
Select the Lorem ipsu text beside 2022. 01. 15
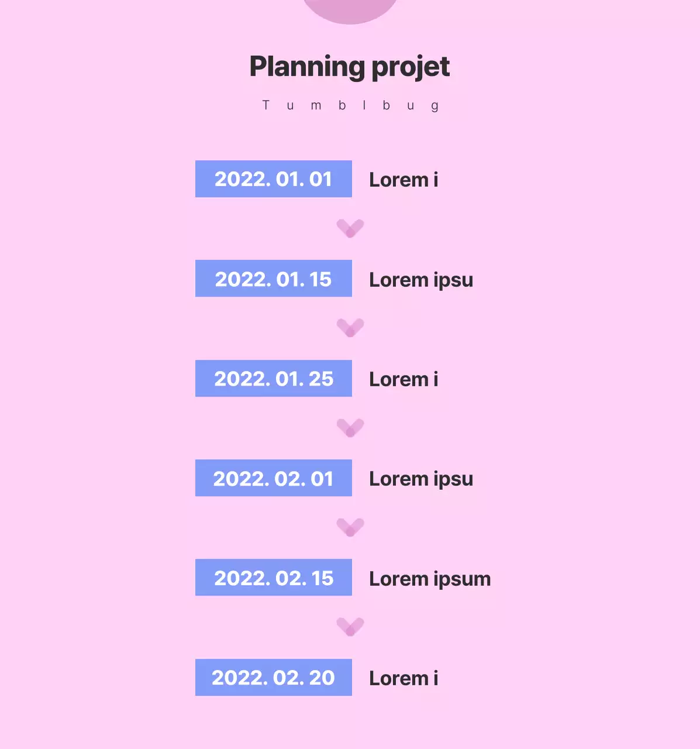pos(421,280)
